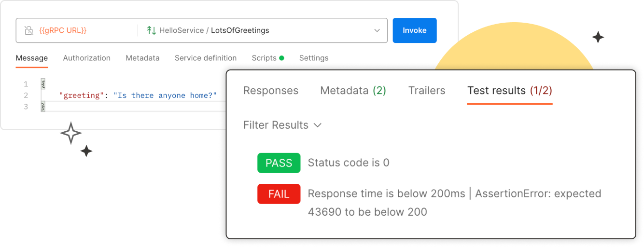Show the Responses tab
The image size is (644, 247).
271,91
